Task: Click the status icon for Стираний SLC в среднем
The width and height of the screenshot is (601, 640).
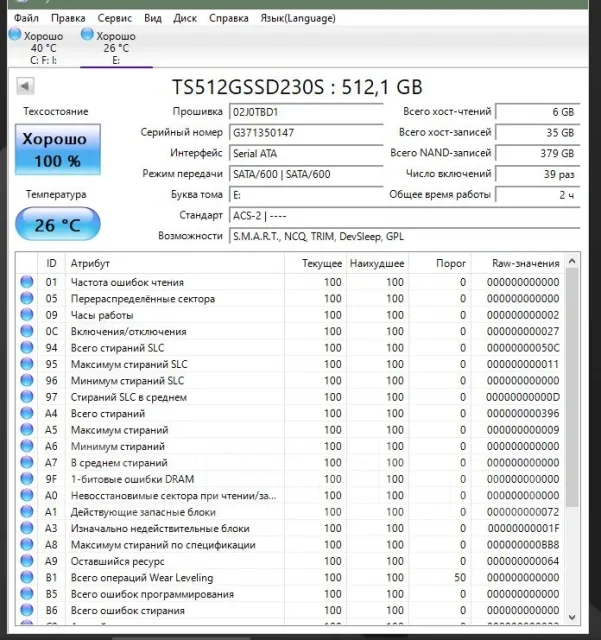Action: tap(27, 397)
